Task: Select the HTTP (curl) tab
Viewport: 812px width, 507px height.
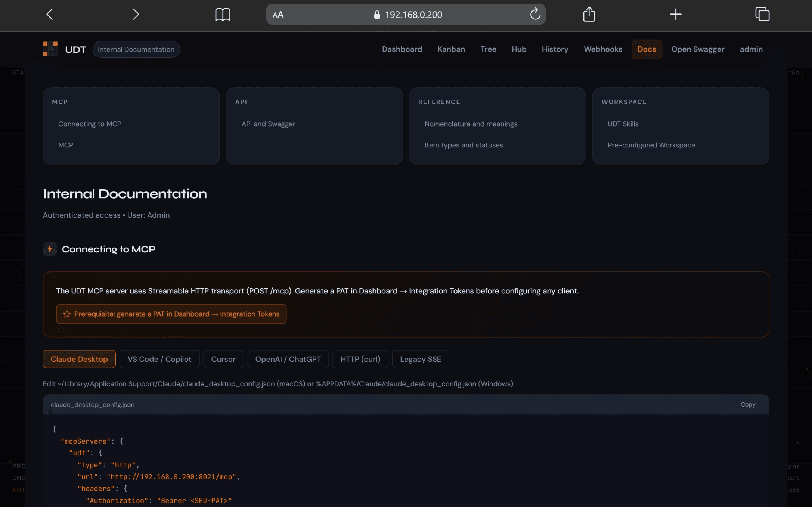Action: [x=360, y=359]
